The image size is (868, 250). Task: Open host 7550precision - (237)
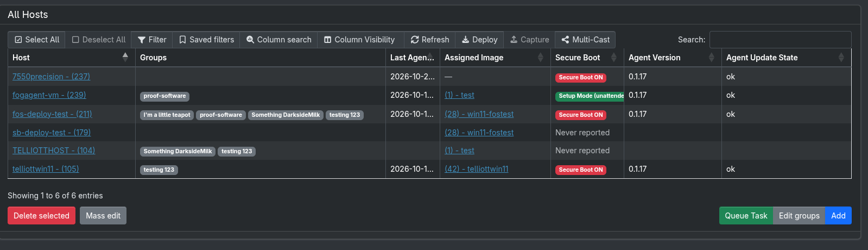(51, 77)
